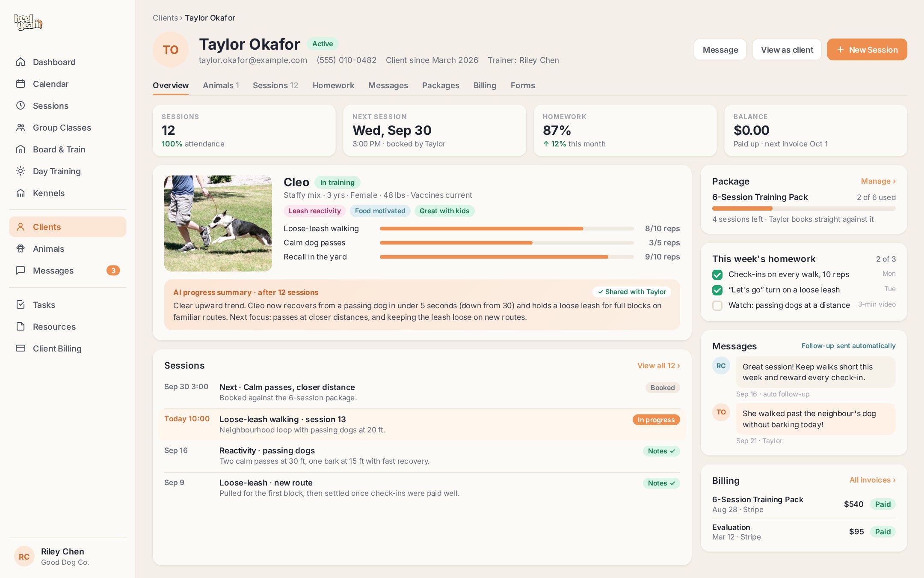Open Manage link in Package card

coord(878,182)
